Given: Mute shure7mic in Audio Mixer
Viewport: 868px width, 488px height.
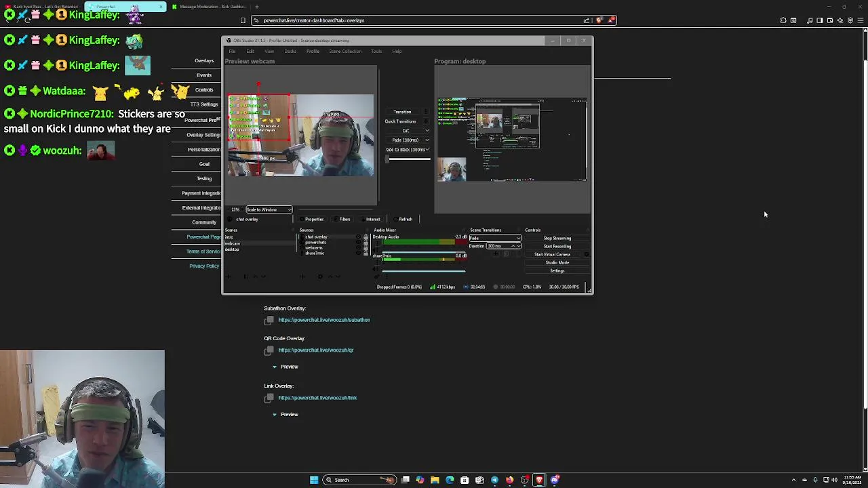Looking at the screenshot, I should click(376, 269).
